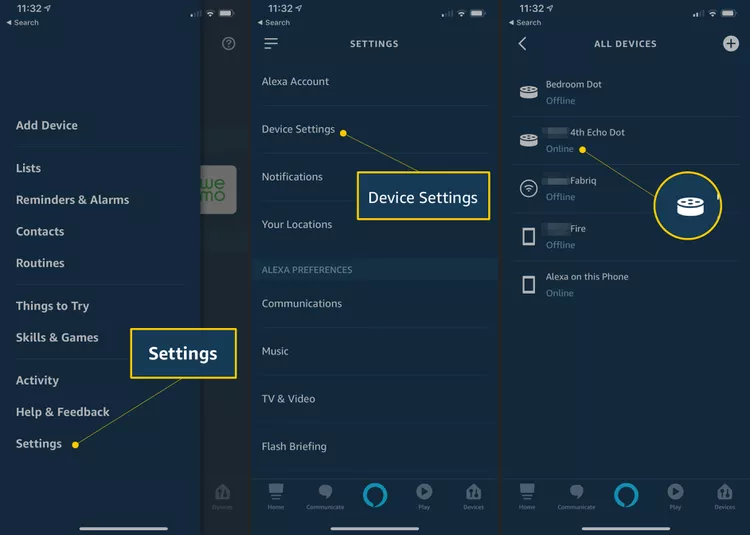Tap Alexa voice button in Settings screen
The height and width of the screenshot is (535, 750).
375,495
